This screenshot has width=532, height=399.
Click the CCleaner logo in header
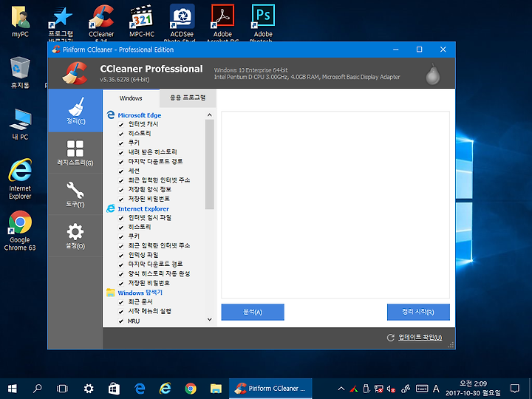coord(75,73)
